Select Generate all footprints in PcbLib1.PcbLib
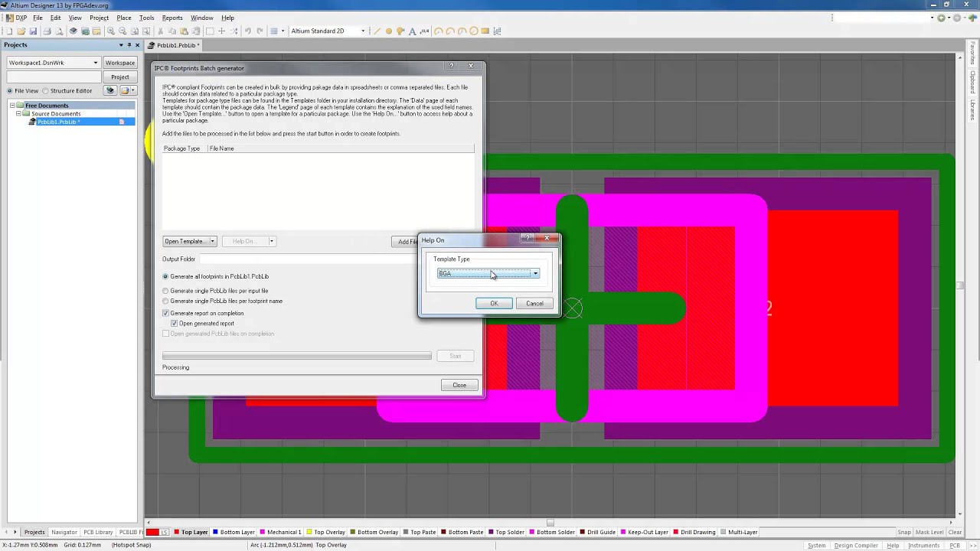This screenshot has width=980, height=551. (165, 276)
